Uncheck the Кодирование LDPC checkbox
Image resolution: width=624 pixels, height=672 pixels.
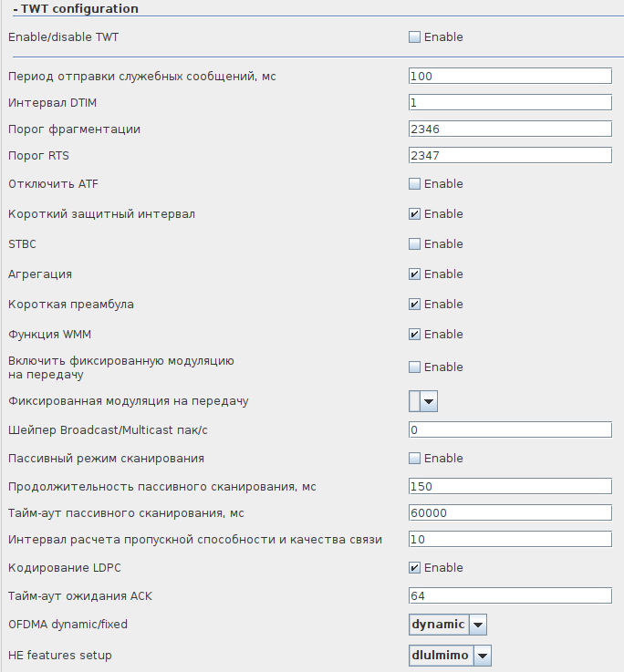click(415, 568)
